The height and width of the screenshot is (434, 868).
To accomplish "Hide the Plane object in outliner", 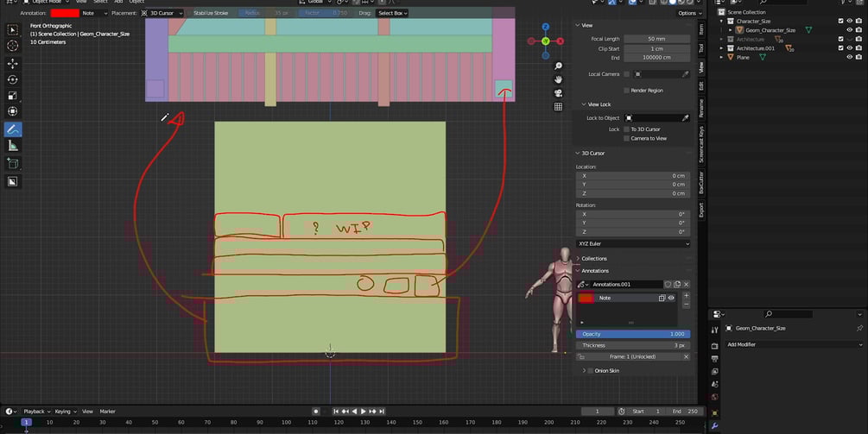I will [850, 57].
